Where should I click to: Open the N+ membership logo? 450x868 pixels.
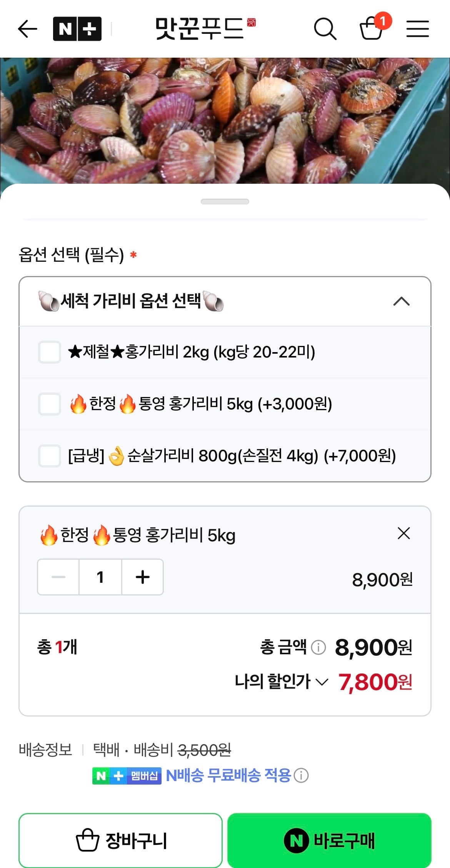coord(77,29)
